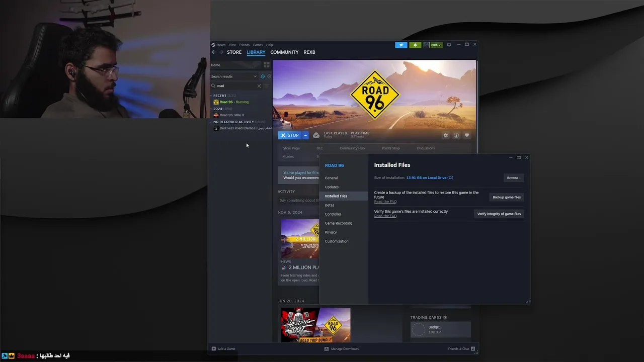Open Read the FAQ link under backup
This screenshot has width=644, height=362.
click(x=385, y=202)
